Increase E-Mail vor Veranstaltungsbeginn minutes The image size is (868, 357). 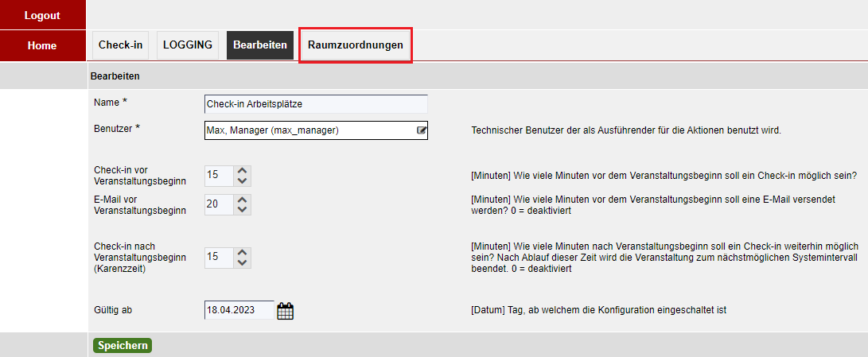pos(242,200)
